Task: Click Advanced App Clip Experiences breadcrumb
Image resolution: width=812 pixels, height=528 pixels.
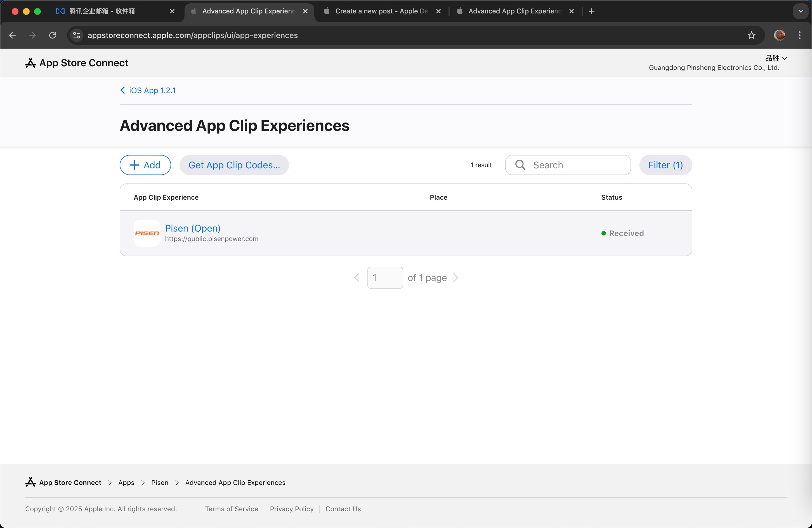Action: pyautogui.click(x=235, y=483)
